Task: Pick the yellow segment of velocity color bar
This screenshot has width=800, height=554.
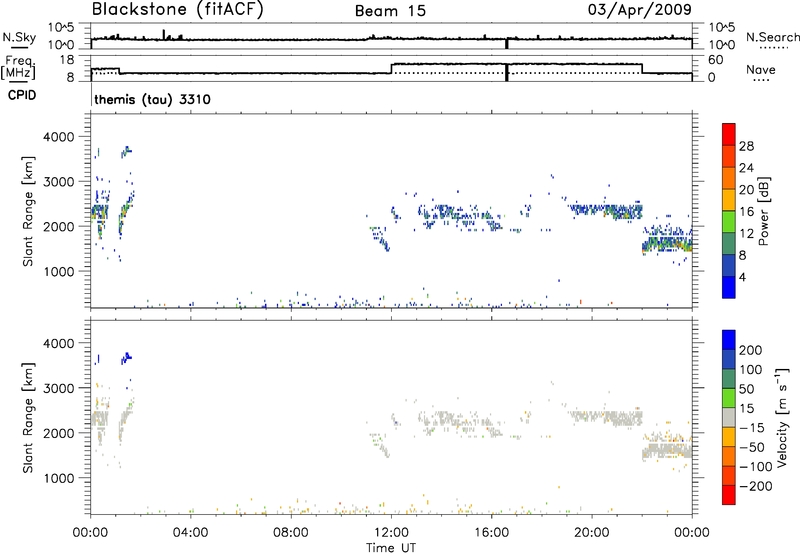Action: (729, 437)
